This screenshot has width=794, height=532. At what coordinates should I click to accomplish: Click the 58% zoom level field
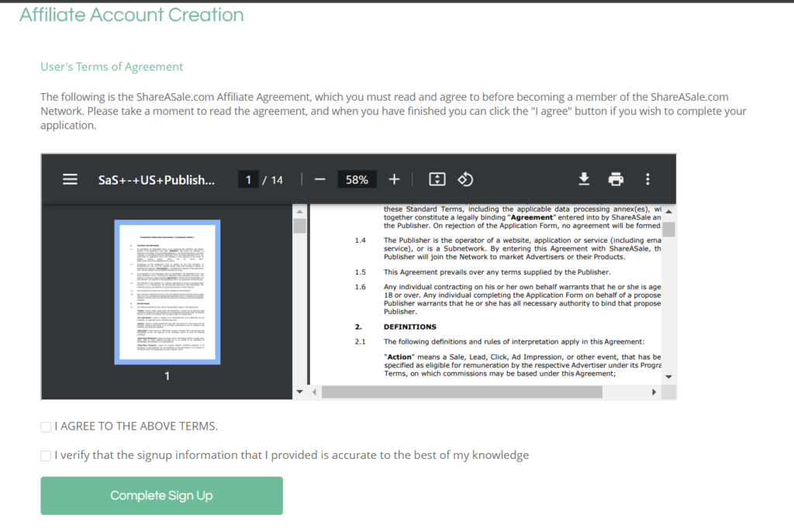point(357,179)
